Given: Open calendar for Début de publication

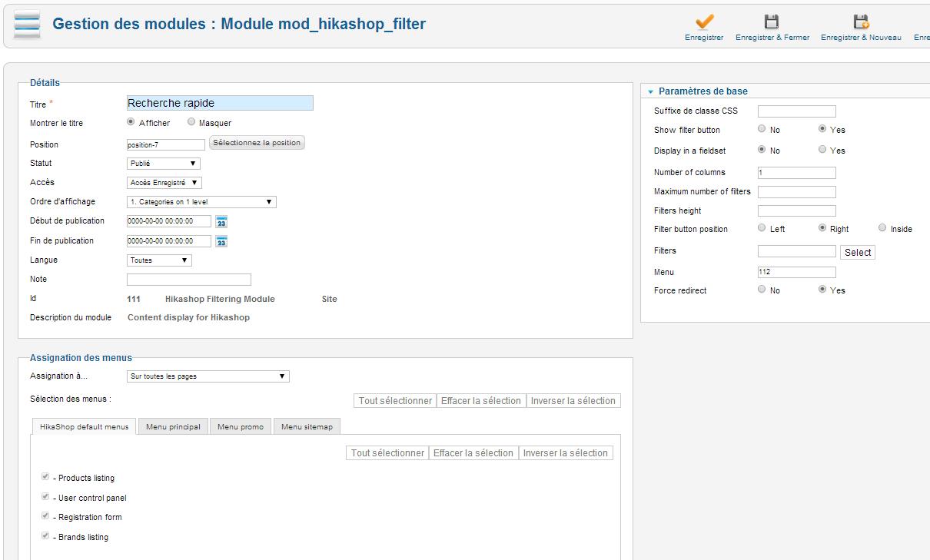Looking at the screenshot, I should (221, 222).
